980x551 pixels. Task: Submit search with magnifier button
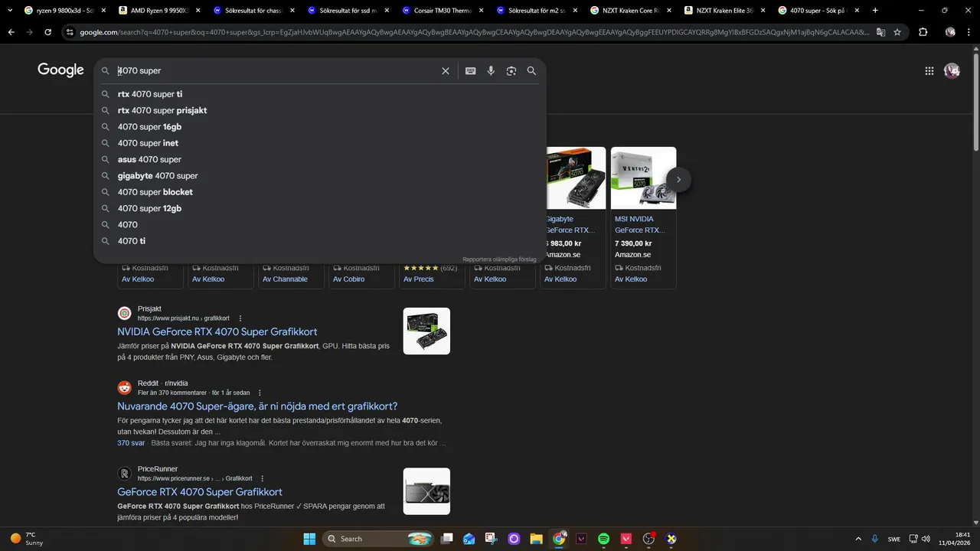pos(531,70)
